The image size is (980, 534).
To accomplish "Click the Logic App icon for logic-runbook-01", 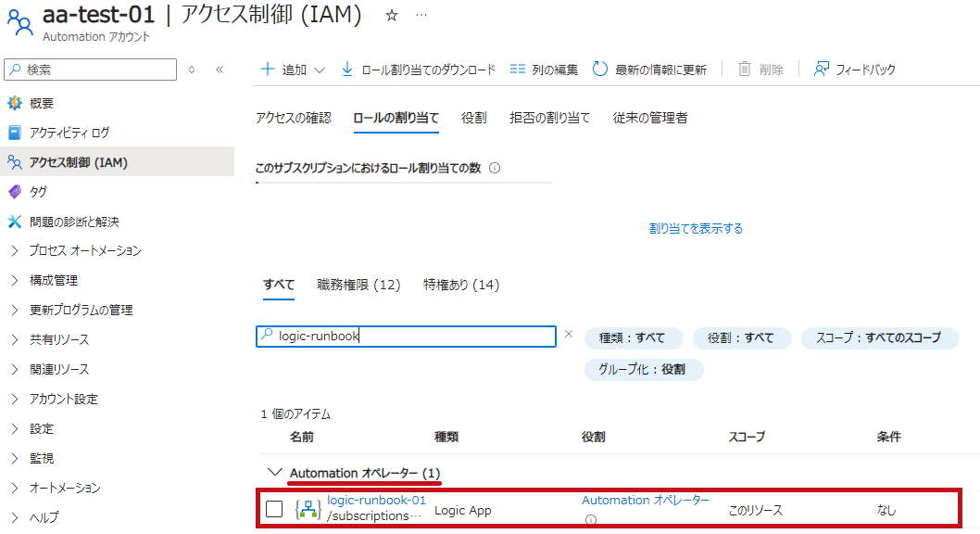I will point(308,510).
